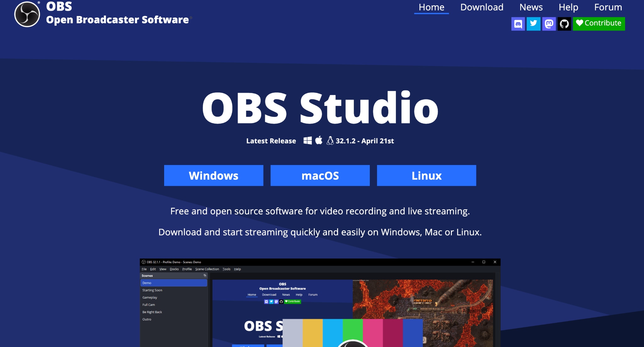The height and width of the screenshot is (347, 644).
Task: Click the green Contribute button
Action: (599, 24)
